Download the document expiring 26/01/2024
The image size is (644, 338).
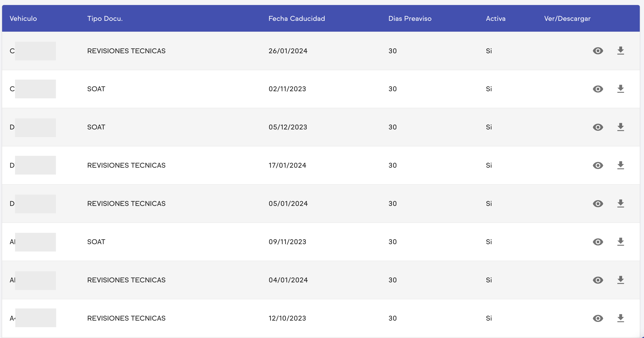click(621, 51)
